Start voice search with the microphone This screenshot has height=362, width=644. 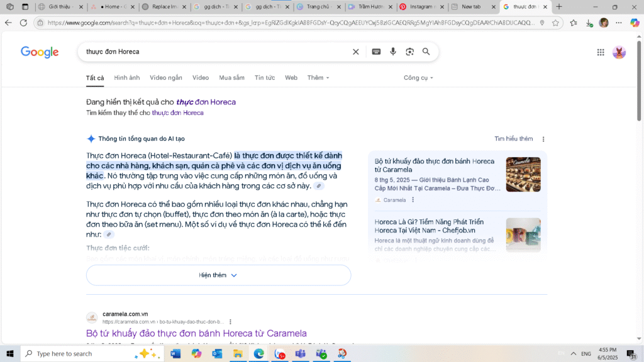(393, 52)
